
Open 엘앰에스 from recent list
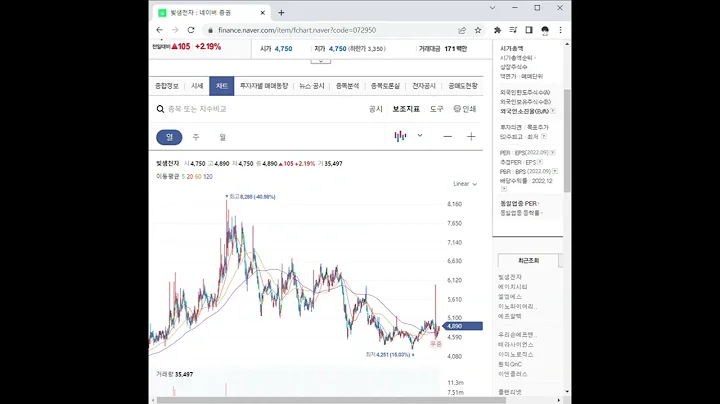(x=510, y=297)
